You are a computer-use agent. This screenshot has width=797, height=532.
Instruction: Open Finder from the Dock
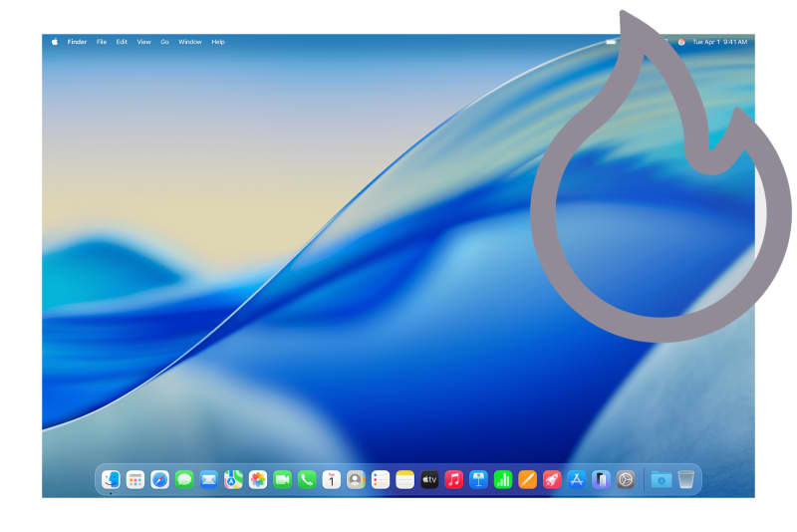(x=111, y=479)
